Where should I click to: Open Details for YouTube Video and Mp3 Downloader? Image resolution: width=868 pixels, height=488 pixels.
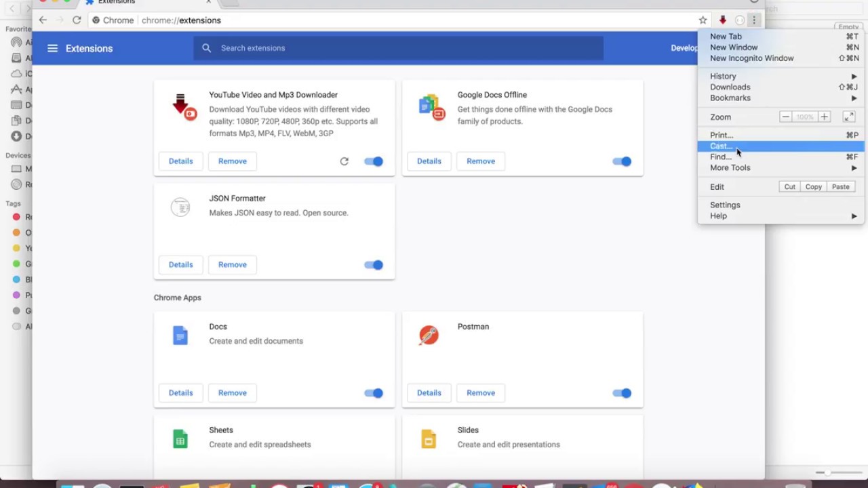coord(181,161)
